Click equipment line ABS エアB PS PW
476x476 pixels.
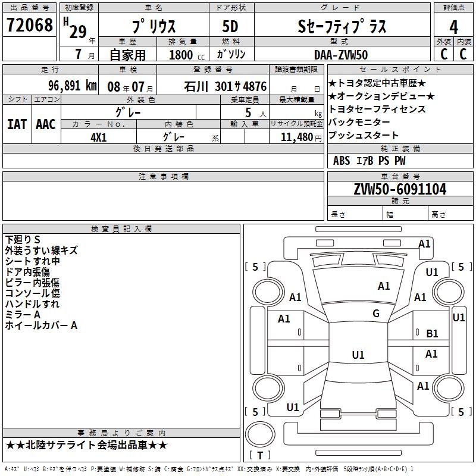(369, 161)
